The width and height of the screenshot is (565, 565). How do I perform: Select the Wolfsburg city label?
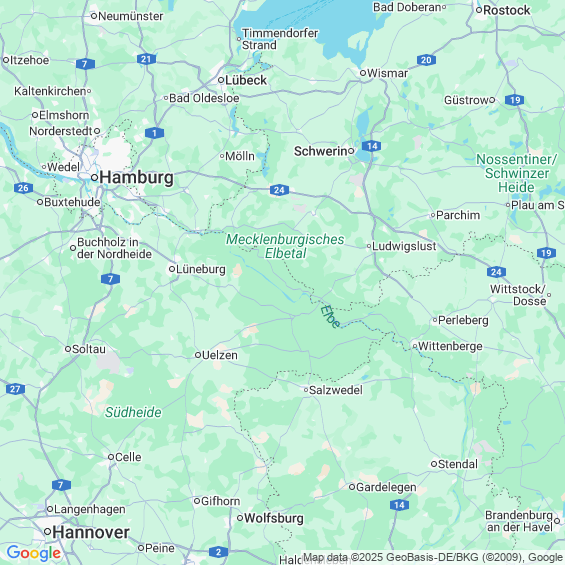[274, 518]
